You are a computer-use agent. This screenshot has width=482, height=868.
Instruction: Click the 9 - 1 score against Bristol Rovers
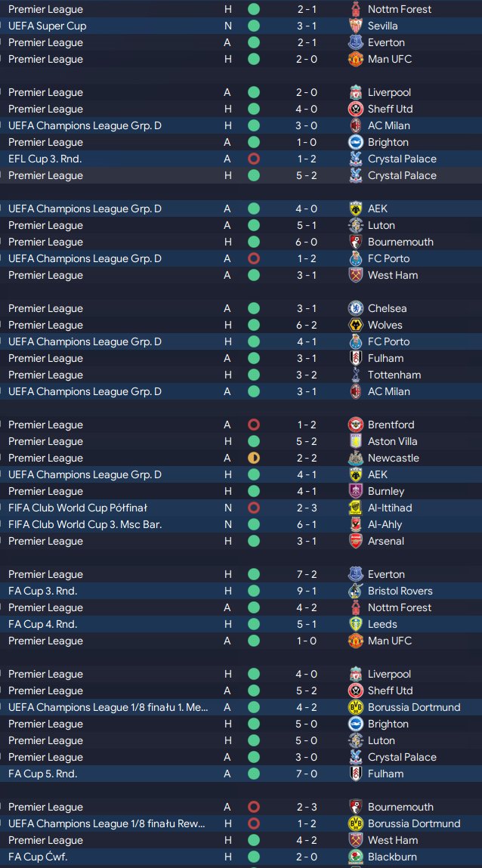[x=307, y=591]
